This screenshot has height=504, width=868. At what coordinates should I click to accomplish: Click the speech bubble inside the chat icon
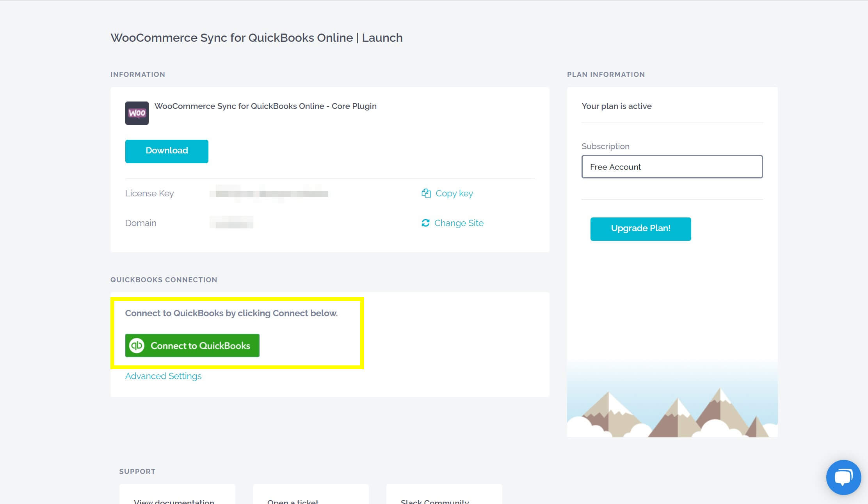click(x=843, y=476)
